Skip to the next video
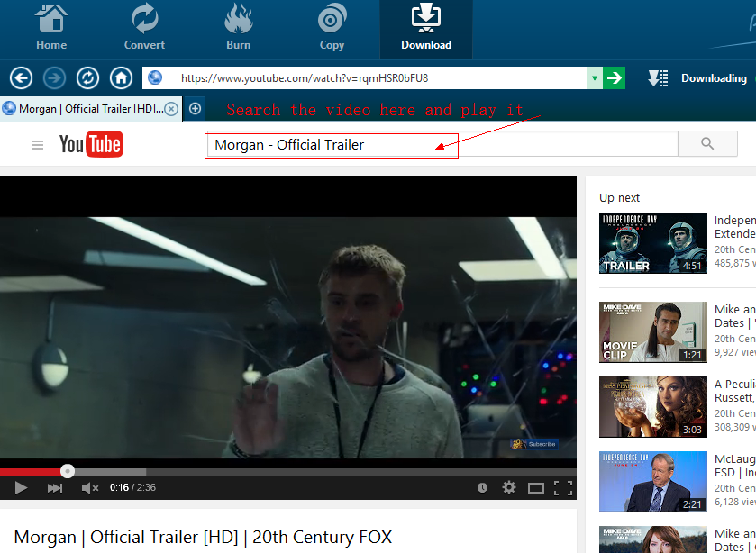The height and width of the screenshot is (553, 756). pyautogui.click(x=55, y=488)
